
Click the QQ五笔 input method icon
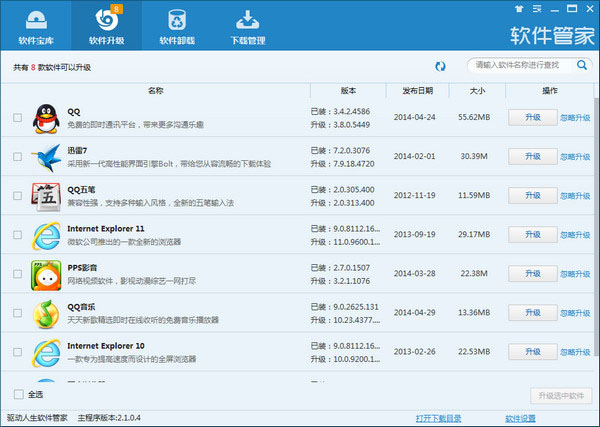(x=46, y=197)
